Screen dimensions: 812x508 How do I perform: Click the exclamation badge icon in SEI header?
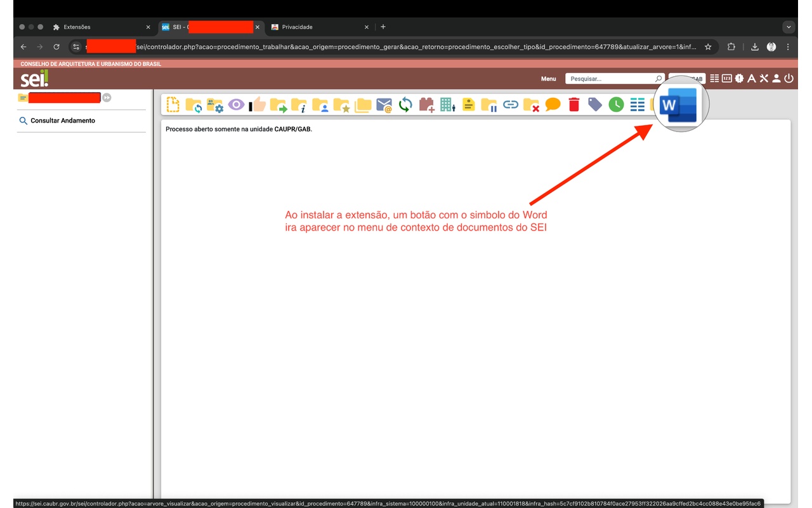click(739, 79)
